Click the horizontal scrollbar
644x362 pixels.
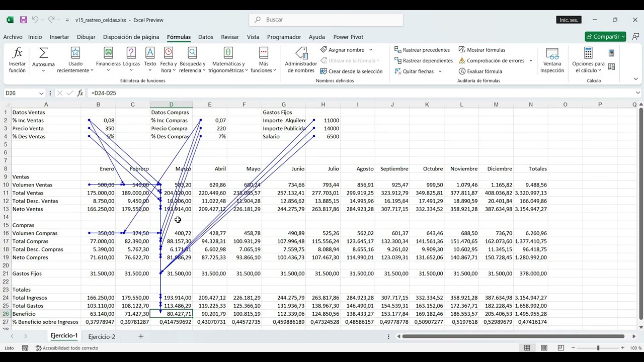pyautogui.click(x=513, y=336)
